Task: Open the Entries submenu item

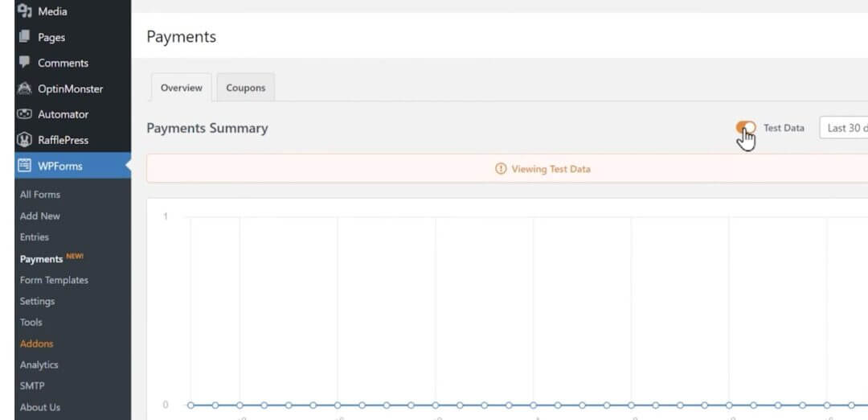Action: tap(35, 237)
